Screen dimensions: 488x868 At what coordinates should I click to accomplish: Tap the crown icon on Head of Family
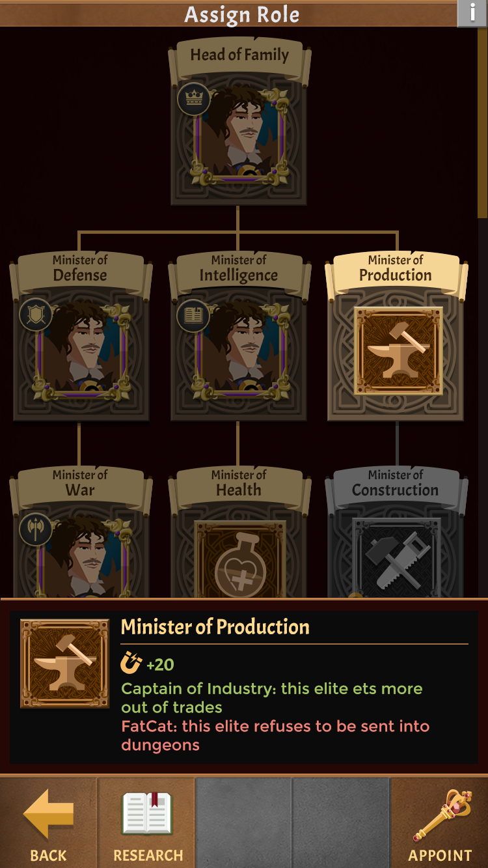194,100
